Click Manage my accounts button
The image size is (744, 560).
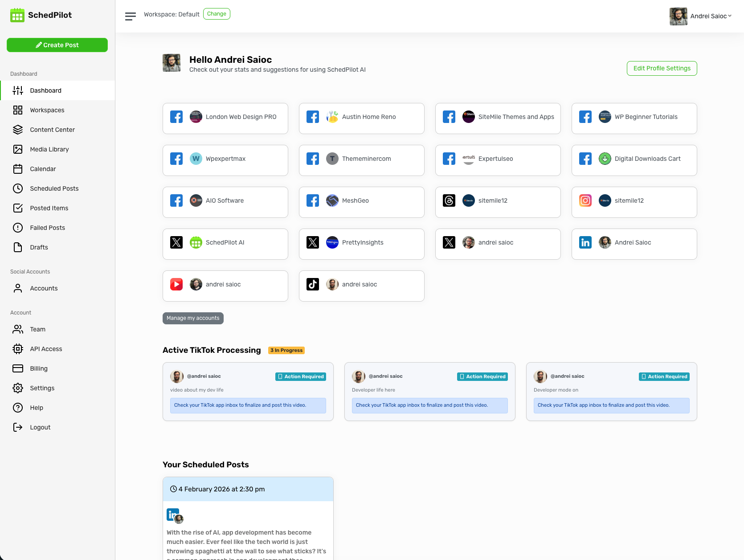coord(193,318)
